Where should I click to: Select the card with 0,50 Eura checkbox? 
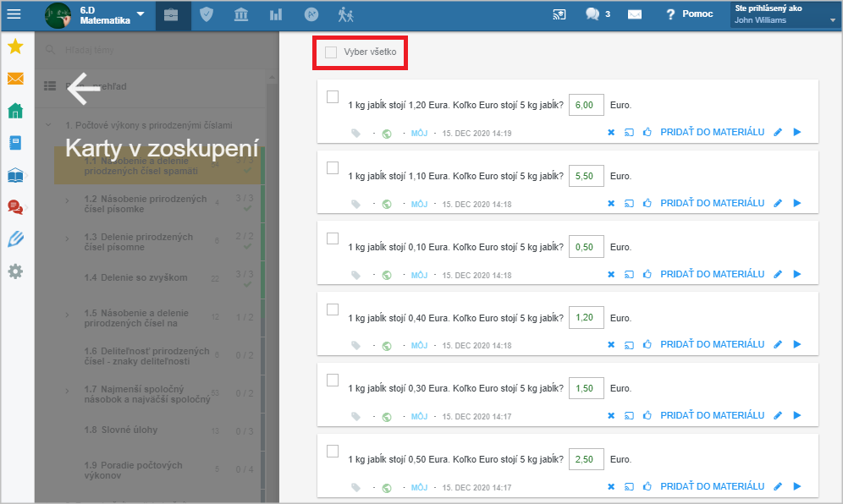333,451
